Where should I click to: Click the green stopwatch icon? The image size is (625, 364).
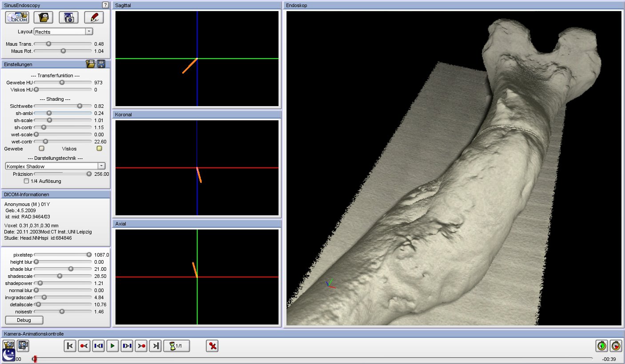(x=601, y=345)
